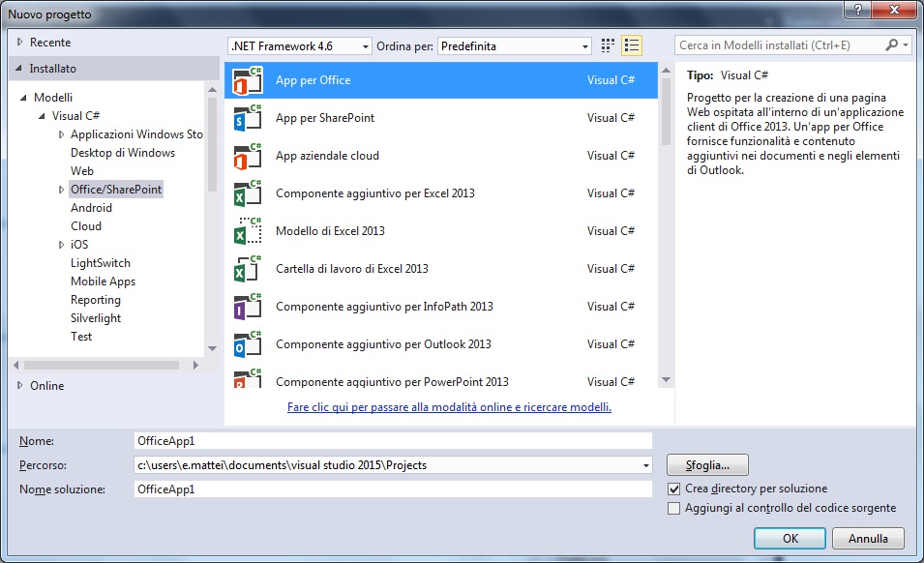Select the Silverlight category

point(96,318)
